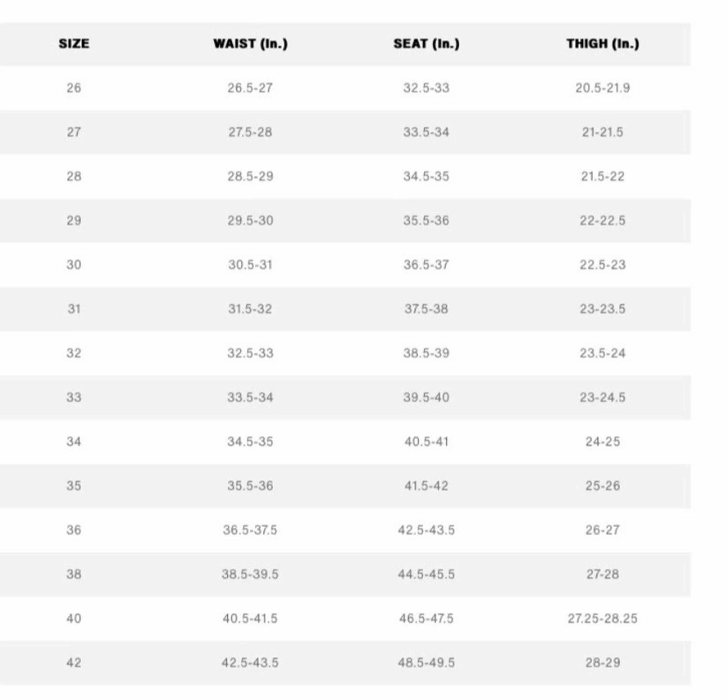The width and height of the screenshot is (728, 700).
Task: Click the SIZE column header
Action: (74, 43)
